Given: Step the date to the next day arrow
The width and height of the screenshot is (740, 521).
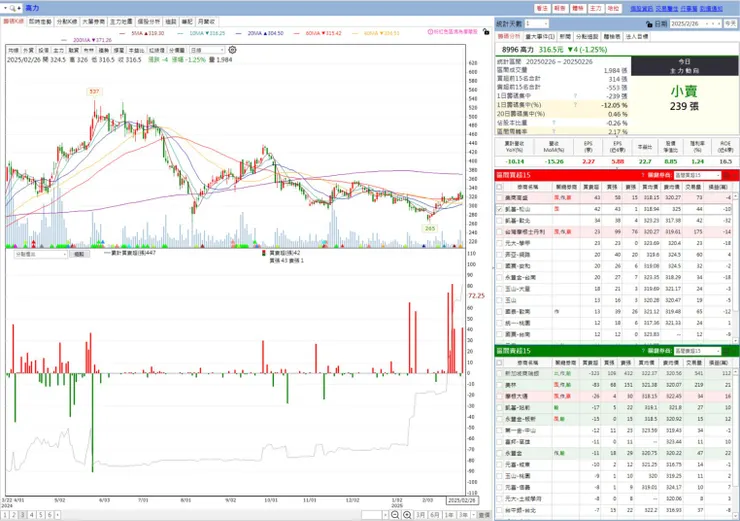Looking at the screenshot, I should point(720,24).
